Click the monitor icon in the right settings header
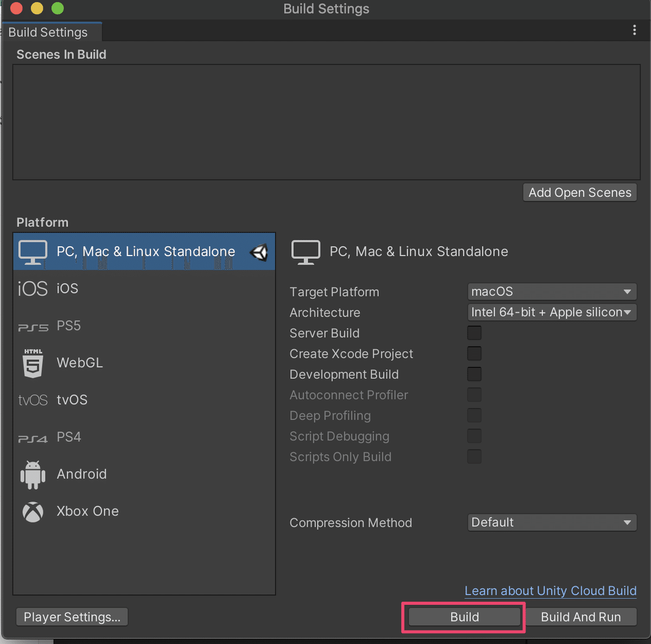This screenshot has height=644, width=651. [306, 252]
